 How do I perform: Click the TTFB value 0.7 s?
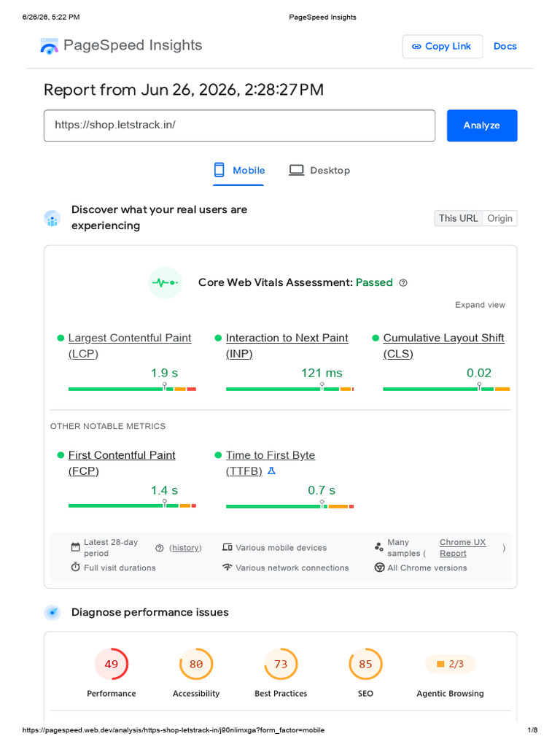click(x=322, y=490)
